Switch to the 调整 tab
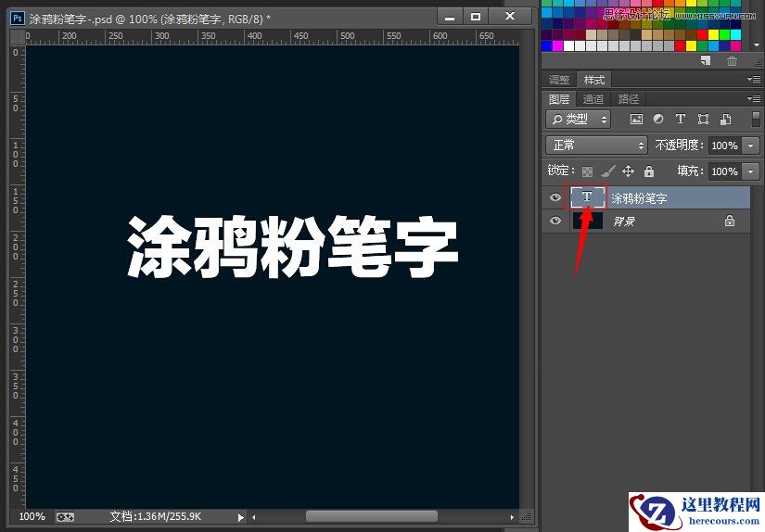 tap(559, 80)
